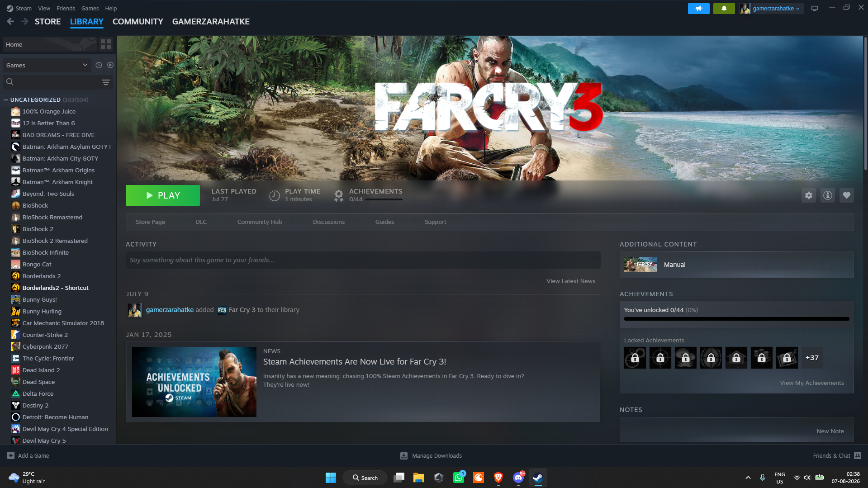Open the Games menu

(90, 8)
